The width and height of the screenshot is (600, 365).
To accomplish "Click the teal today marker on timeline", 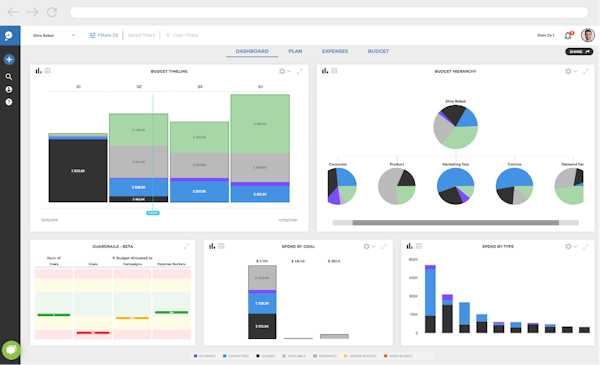I will tap(153, 213).
